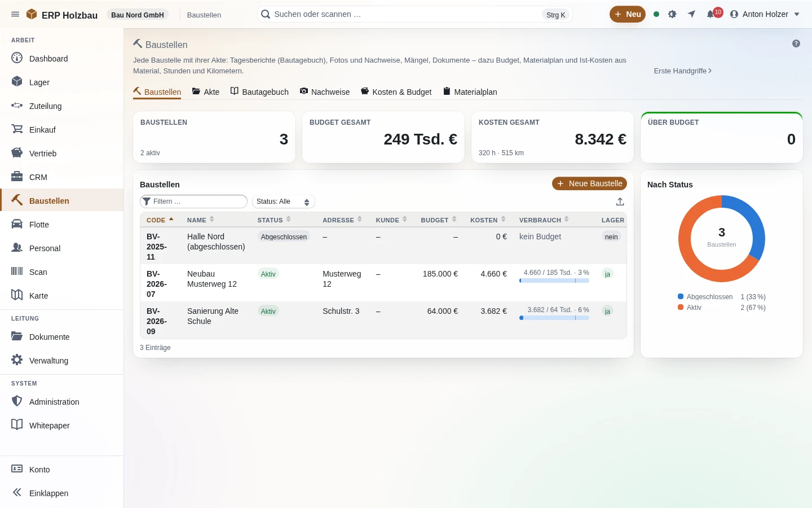Click the Neu button in header
Screen dimensions: 812x508
coord(628,14)
